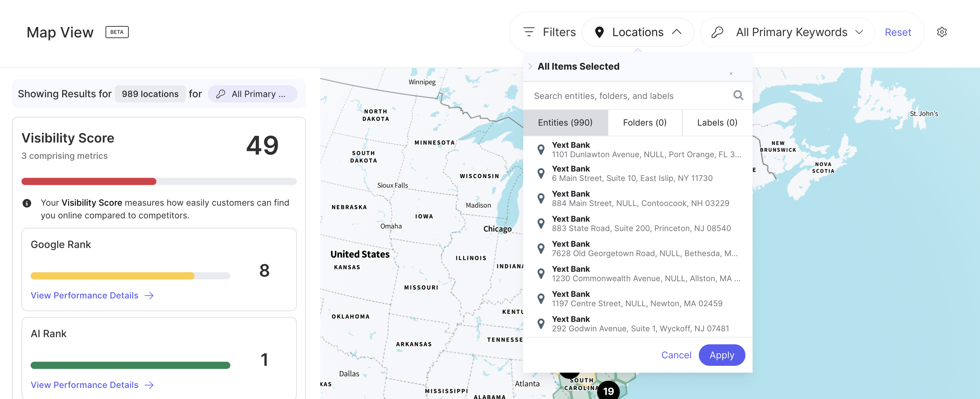
Task: Click the Apply button
Action: click(x=721, y=355)
